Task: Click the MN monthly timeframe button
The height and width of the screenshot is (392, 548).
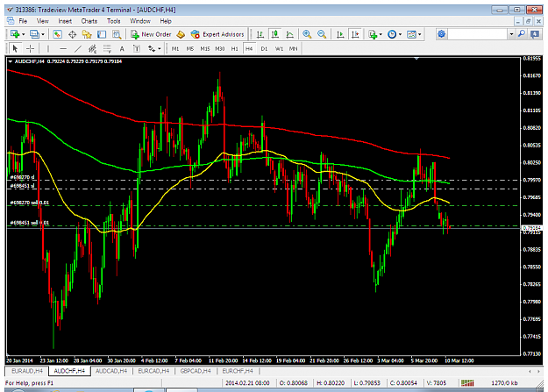Action: tap(293, 48)
